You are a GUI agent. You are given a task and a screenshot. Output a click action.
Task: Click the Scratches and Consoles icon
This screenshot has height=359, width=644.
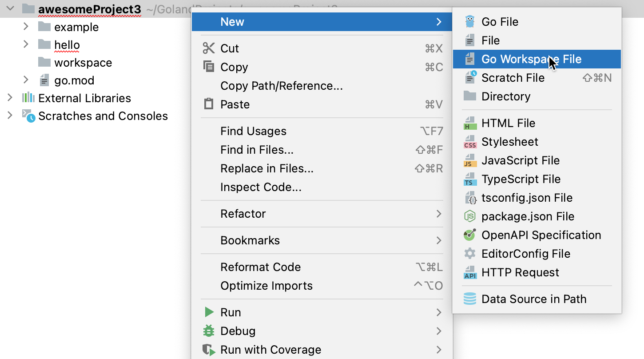coord(28,116)
